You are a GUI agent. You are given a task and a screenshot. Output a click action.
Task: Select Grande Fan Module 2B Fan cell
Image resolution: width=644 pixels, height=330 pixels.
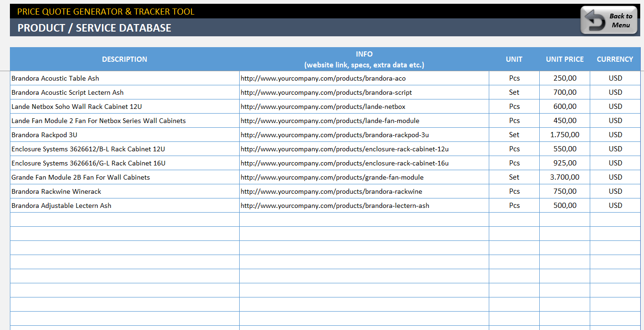125,177
